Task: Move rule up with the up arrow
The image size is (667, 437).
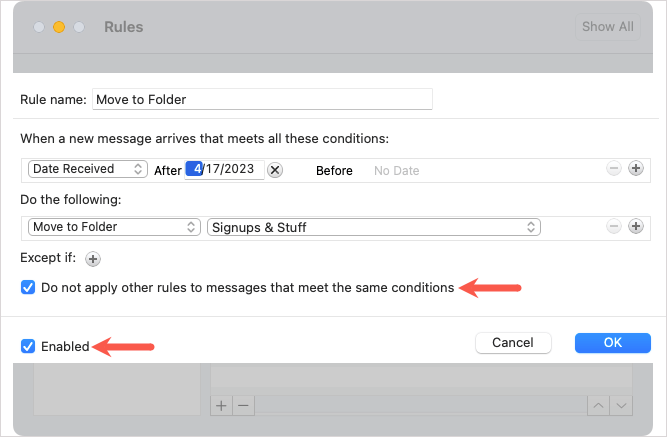Action: click(599, 405)
